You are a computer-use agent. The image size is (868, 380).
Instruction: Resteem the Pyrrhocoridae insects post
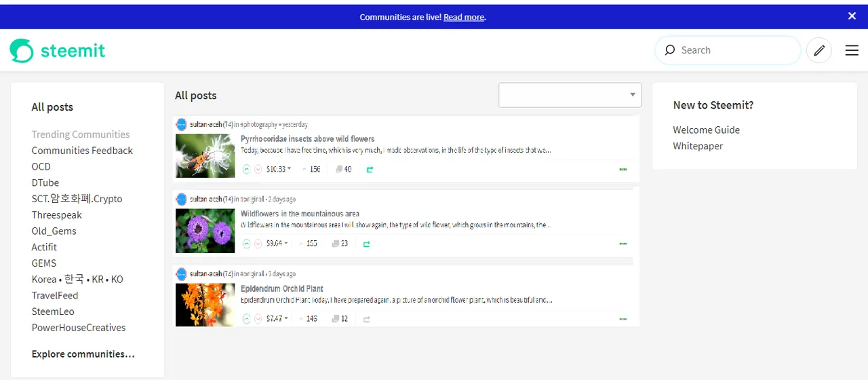[370, 170]
